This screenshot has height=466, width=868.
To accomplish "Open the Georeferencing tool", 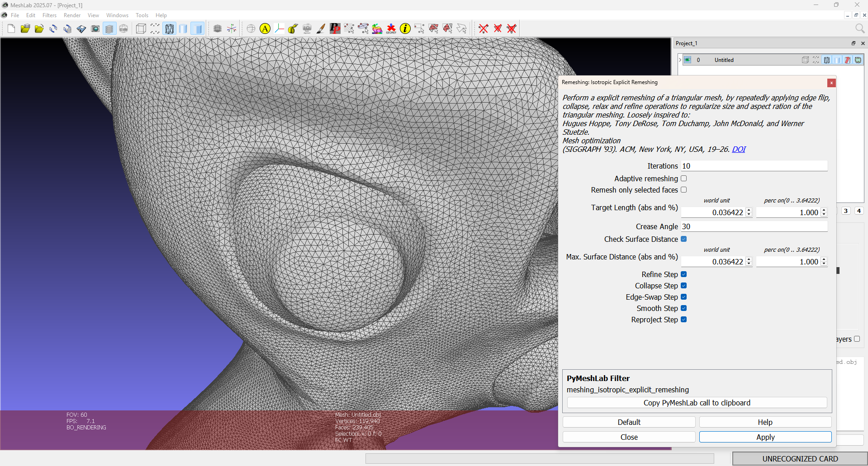I will click(391, 29).
